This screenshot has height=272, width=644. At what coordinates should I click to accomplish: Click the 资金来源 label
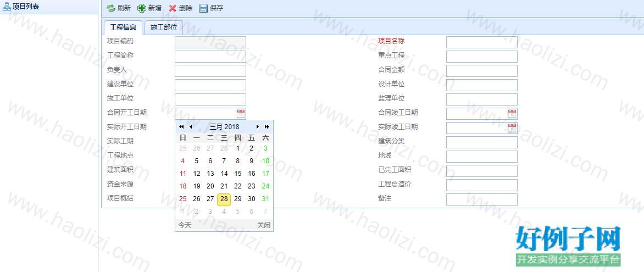[x=120, y=184]
